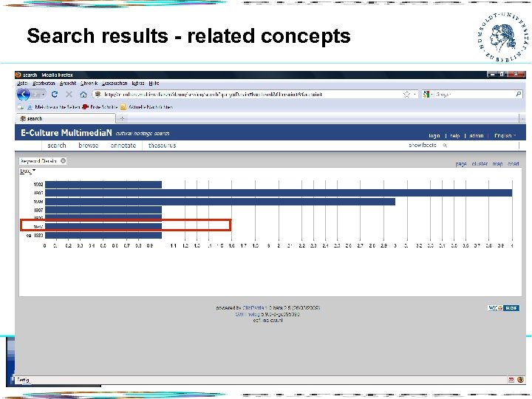Switch results to cluster view
This screenshot has height=399, width=532.
click(x=480, y=164)
